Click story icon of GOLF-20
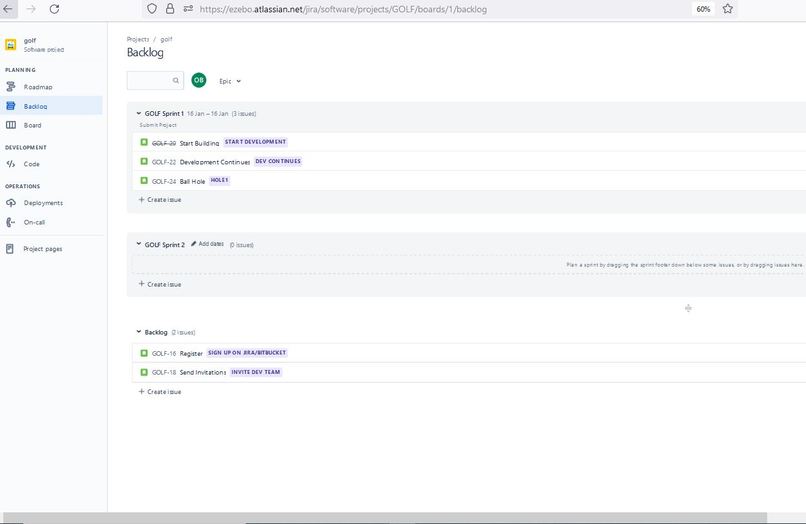 (x=144, y=142)
